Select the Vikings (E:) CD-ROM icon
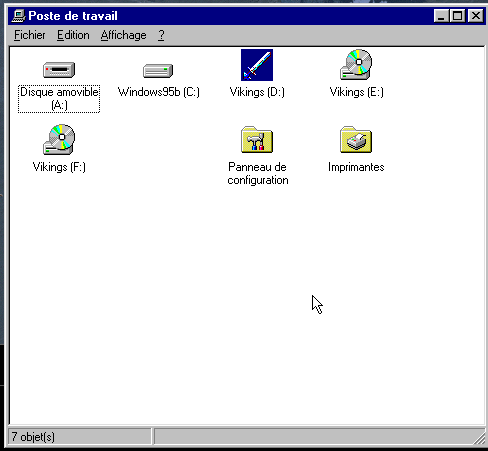Viewport: 488px width, 451px height. pyautogui.click(x=356, y=65)
